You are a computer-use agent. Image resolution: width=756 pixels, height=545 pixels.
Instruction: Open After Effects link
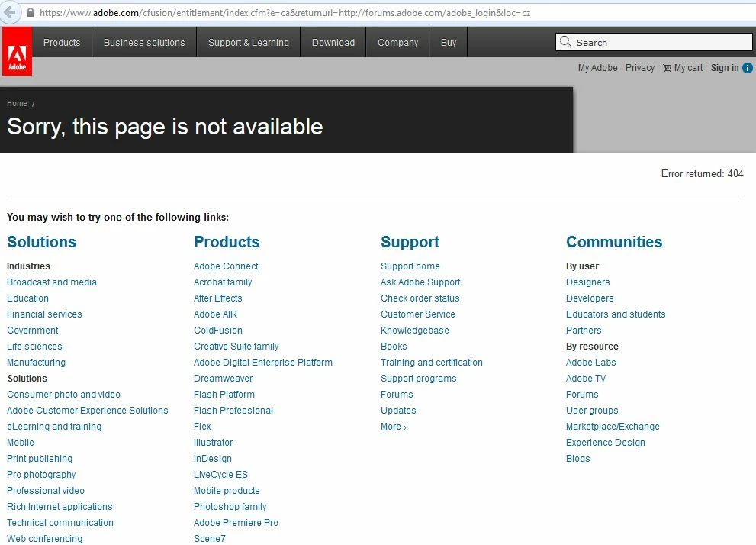click(218, 298)
